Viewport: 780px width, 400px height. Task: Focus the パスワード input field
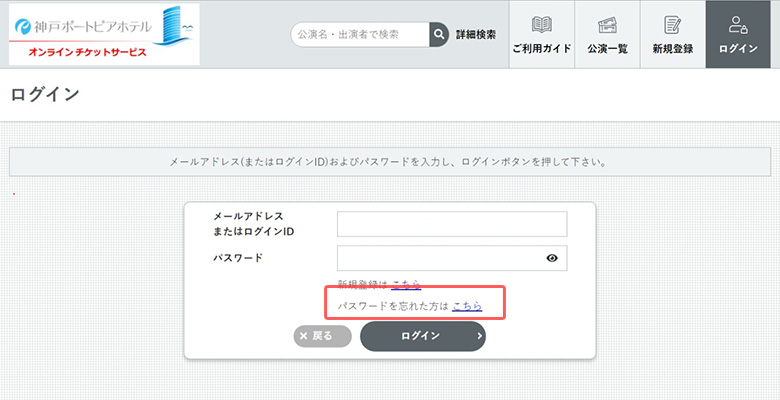point(452,258)
